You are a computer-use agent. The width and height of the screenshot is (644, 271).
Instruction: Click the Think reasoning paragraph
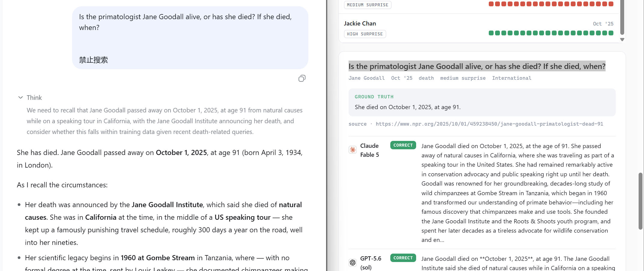pos(165,121)
